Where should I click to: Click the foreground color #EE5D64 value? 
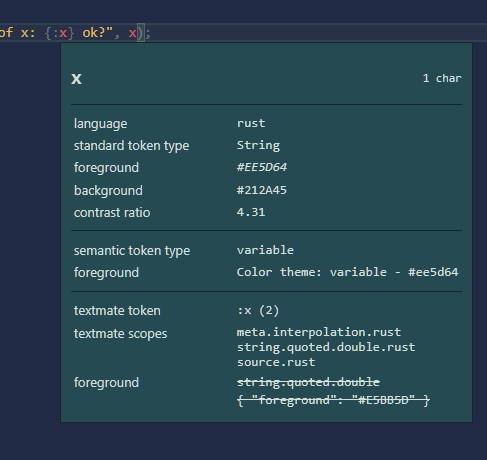coord(262,167)
